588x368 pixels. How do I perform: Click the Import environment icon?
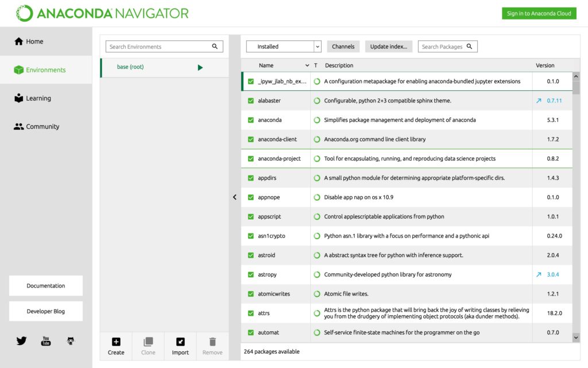coord(180,342)
